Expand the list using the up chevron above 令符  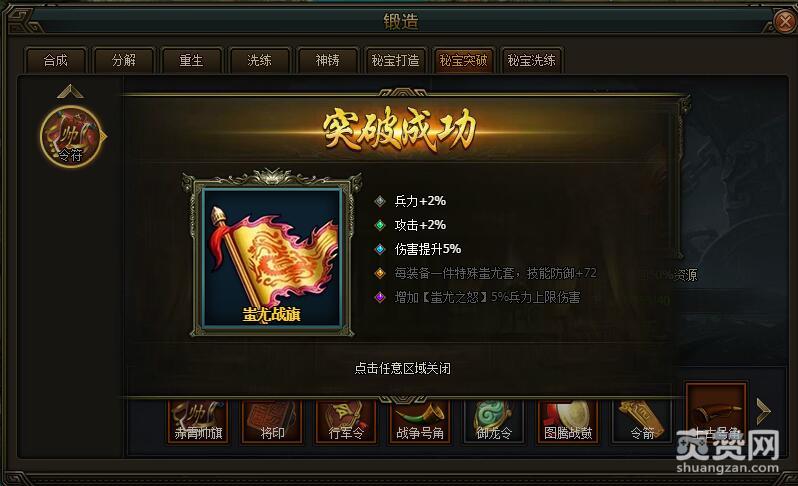click(x=70, y=92)
